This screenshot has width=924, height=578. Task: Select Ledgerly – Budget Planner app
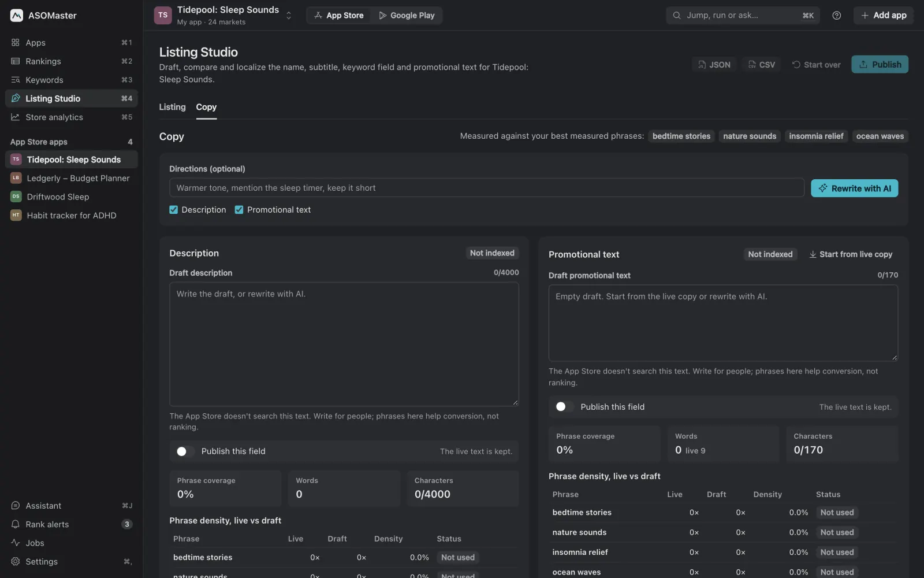(72, 178)
